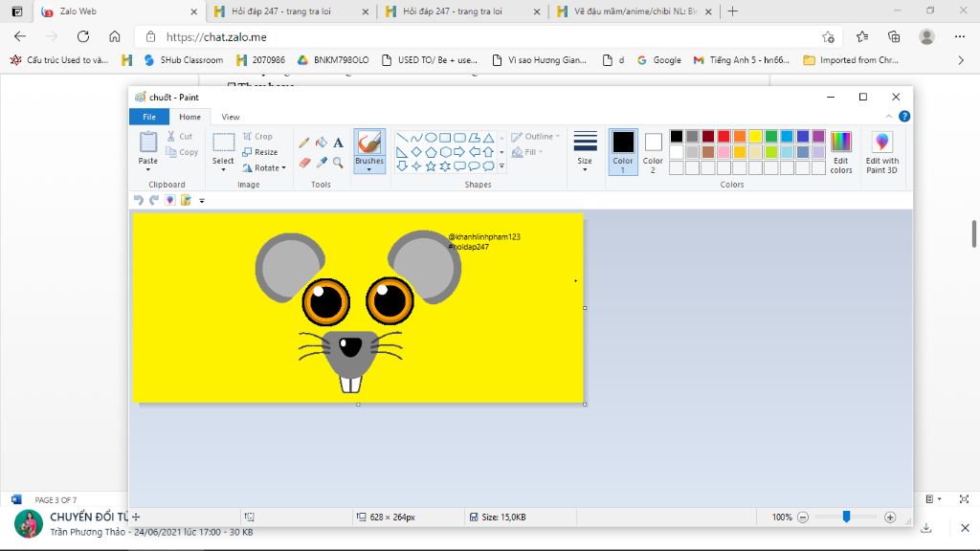This screenshot has width=980, height=551.
Task: Expand the Shapes gallery with the More arrow
Action: click(x=501, y=166)
